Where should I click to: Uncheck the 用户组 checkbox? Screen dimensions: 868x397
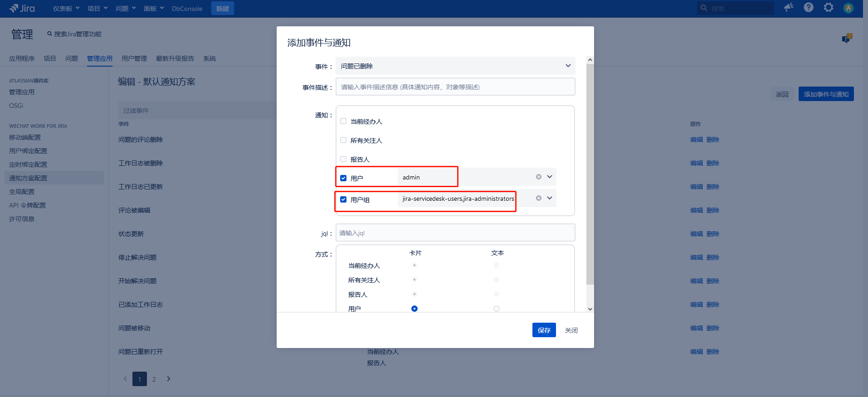(343, 199)
